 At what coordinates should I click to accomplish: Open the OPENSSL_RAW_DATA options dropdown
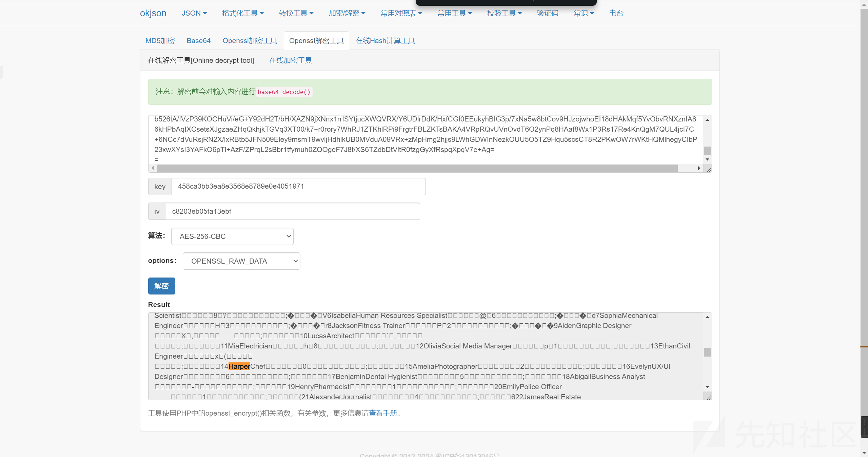tap(241, 261)
